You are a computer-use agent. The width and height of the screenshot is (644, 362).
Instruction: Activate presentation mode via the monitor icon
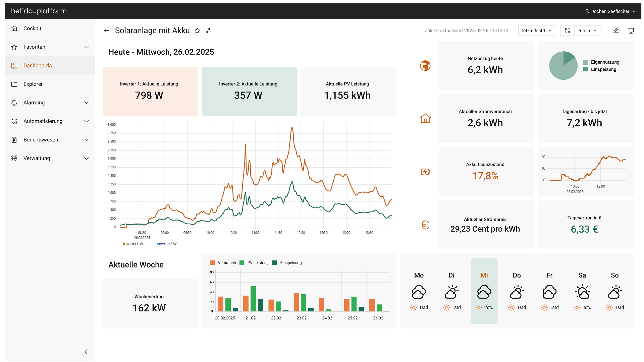click(x=631, y=31)
